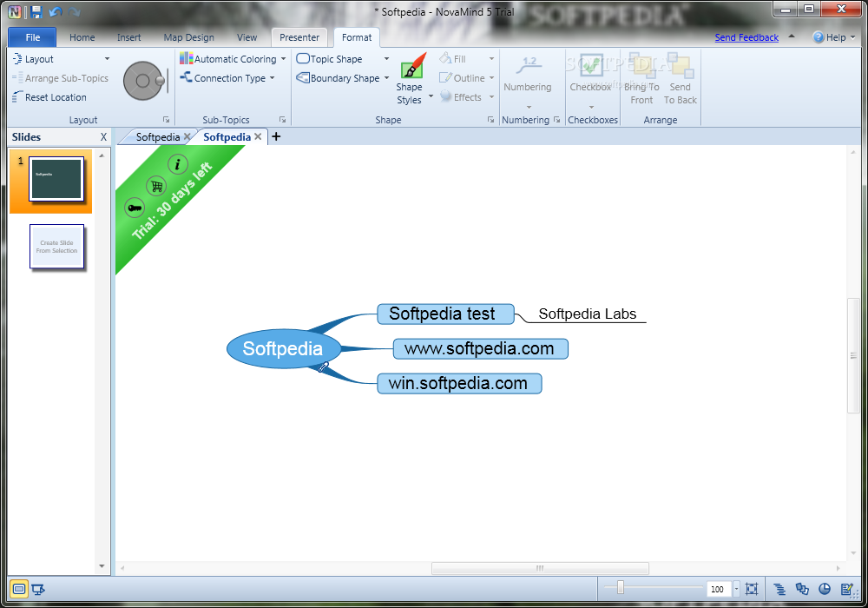The width and height of the screenshot is (868, 608).
Task: Click the Undo arrow icon
Action: tap(56, 11)
